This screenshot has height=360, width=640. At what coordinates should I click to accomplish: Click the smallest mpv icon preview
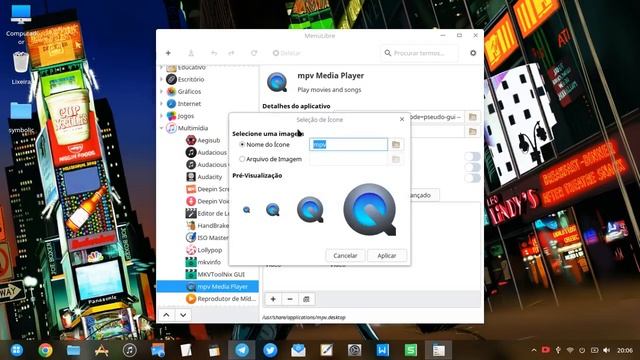coord(247,210)
